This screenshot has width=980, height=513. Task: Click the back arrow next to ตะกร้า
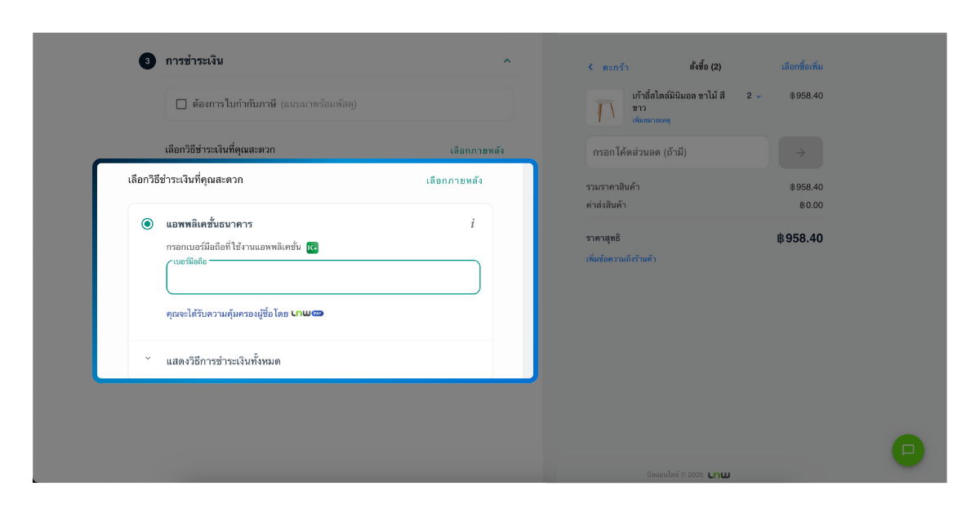click(590, 67)
